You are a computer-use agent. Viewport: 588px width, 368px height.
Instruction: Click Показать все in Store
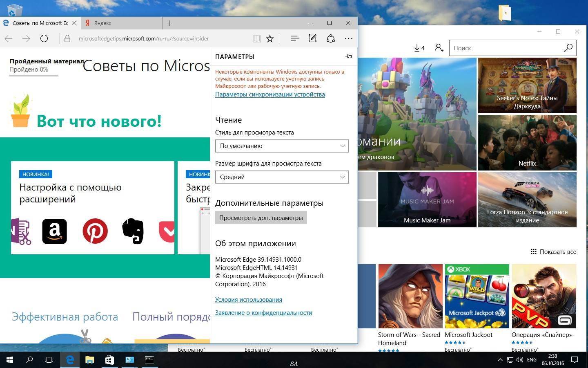pos(553,251)
